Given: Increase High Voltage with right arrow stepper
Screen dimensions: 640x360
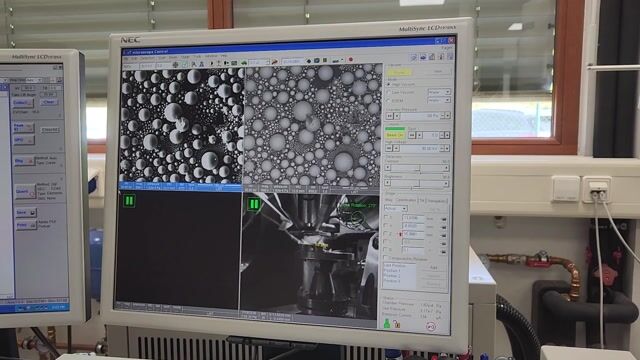Looking at the screenshot, I should 447,148.
